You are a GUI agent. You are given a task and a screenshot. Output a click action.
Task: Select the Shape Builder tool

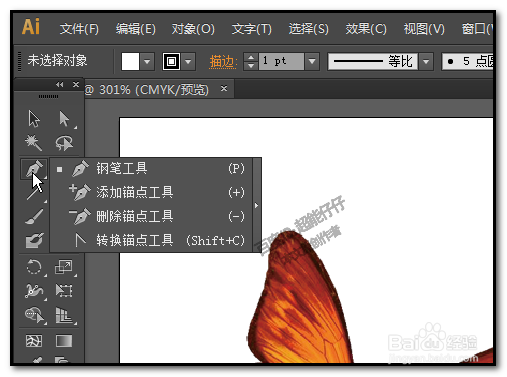coord(34,315)
